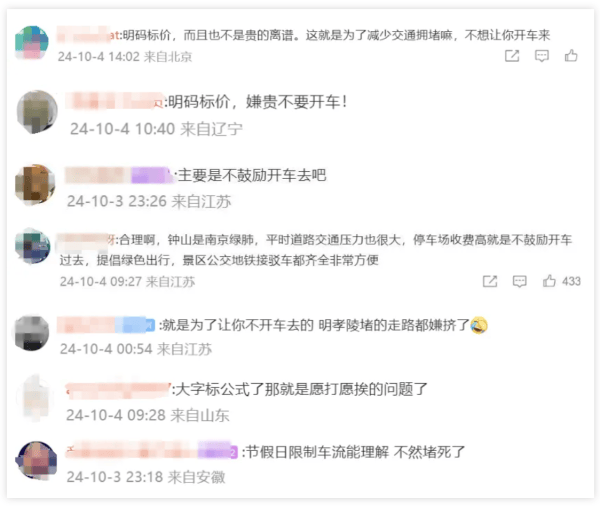The height and width of the screenshot is (506, 600).
Task: Click the laughing-crying emoji in 明孝陵 comment
Action: (x=479, y=325)
